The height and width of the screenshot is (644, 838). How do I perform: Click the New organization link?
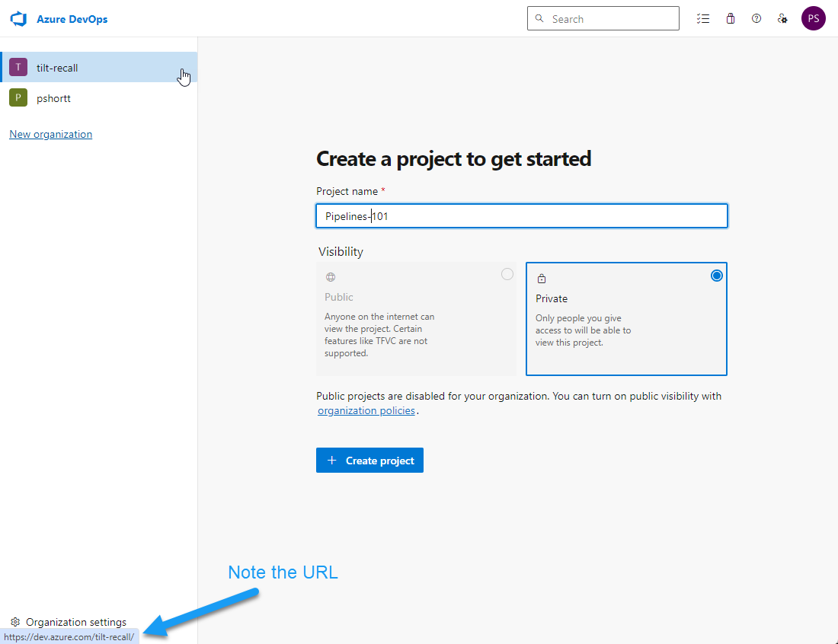click(50, 134)
